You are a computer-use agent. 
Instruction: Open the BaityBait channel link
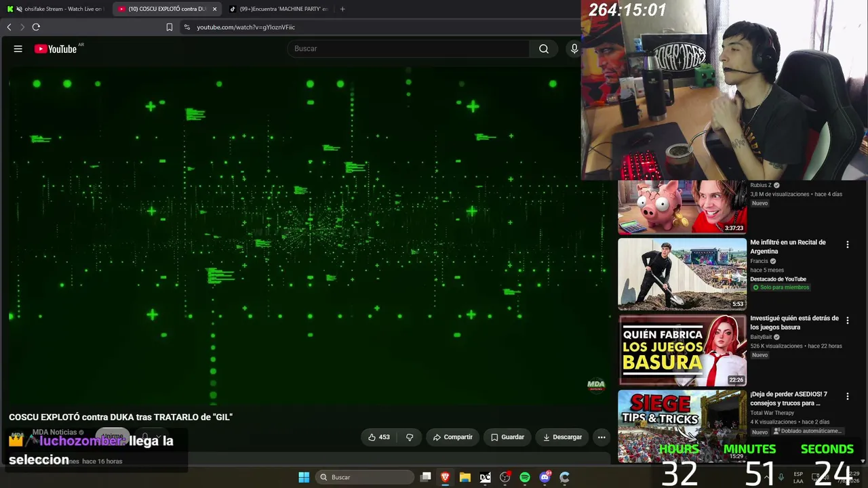tap(761, 337)
